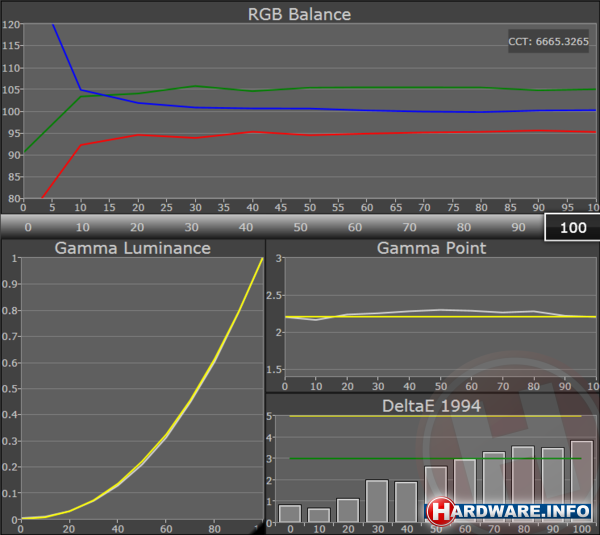Open the Hardware.info watermark logo
Viewport: 600px width, 535px height.
click(510, 510)
